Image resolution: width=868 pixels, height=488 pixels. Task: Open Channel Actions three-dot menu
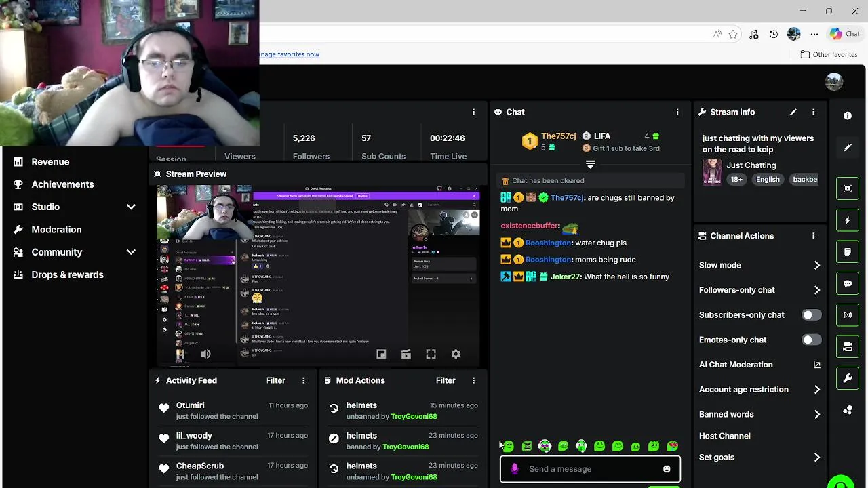point(813,236)
